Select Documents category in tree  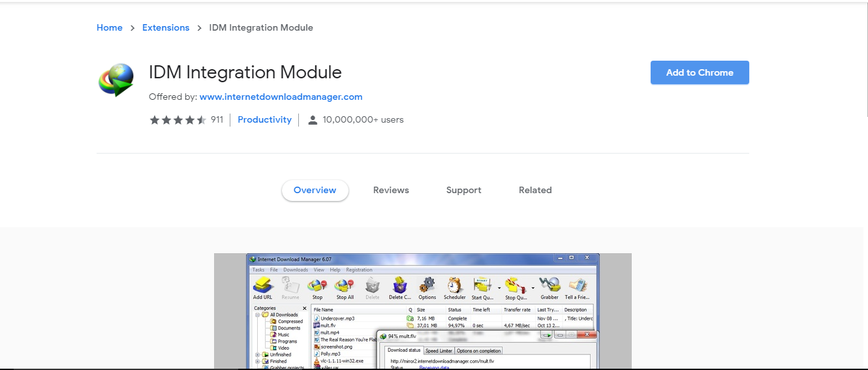point(285,328)
